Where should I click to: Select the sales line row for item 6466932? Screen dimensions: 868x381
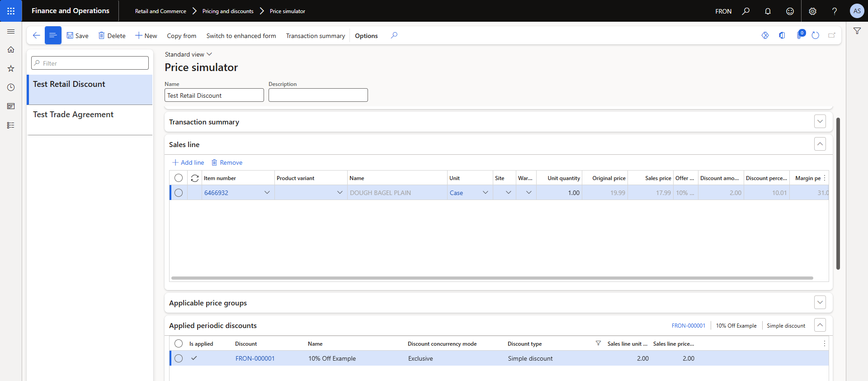[179, 193]
